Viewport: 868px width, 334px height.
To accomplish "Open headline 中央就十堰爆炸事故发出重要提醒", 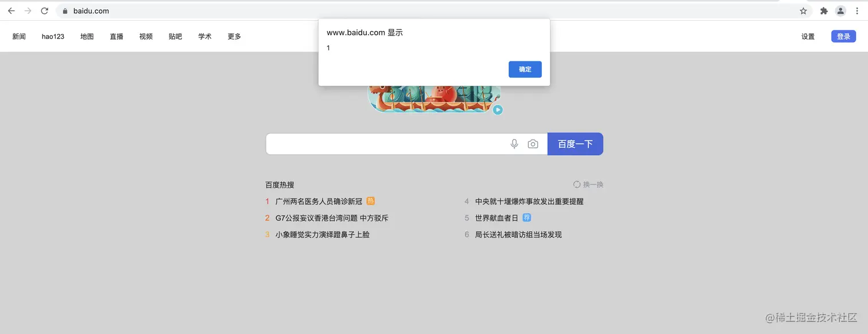I will click(x=529, y=201).
